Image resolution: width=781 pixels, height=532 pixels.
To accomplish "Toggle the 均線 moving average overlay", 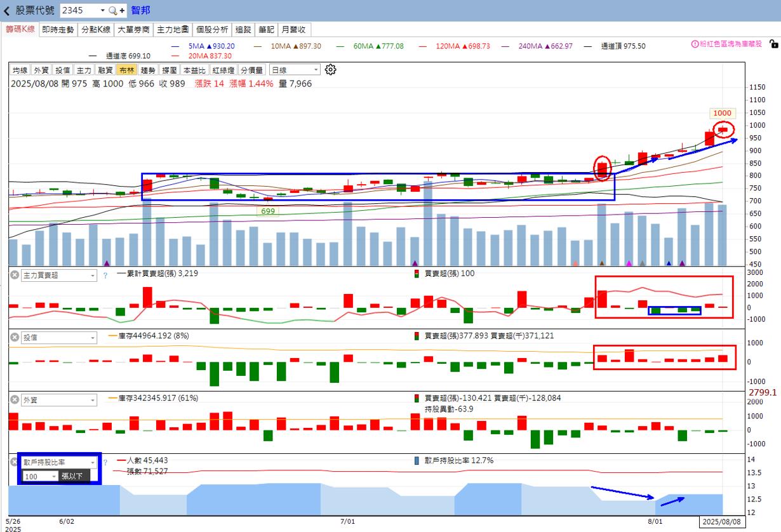I will coord(20,70).
